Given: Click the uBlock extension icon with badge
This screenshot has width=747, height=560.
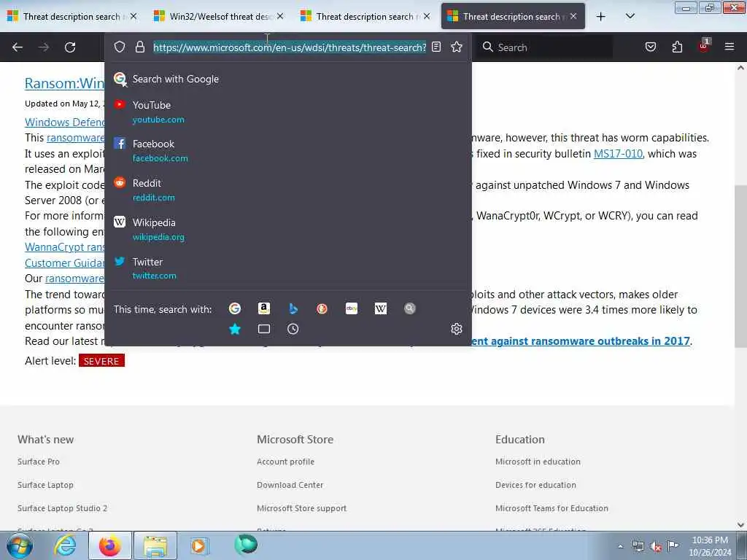Looking at the screenshot, I should (x=704, y=46).
